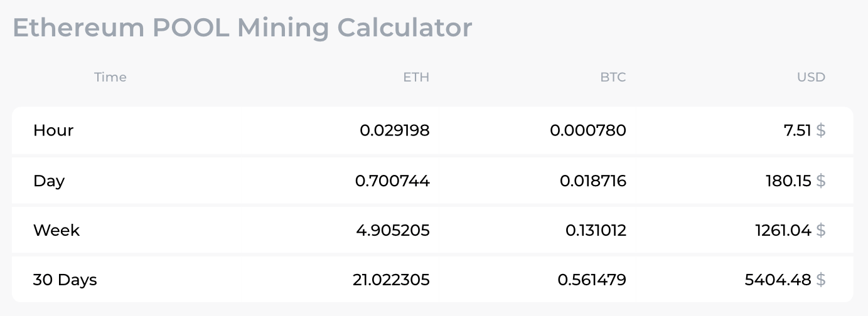Click the BTC column header
The image size is (868, 316).
tap(613, 77)
